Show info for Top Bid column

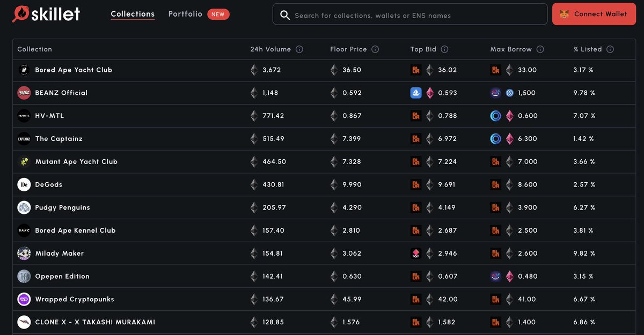pos(444,49)
